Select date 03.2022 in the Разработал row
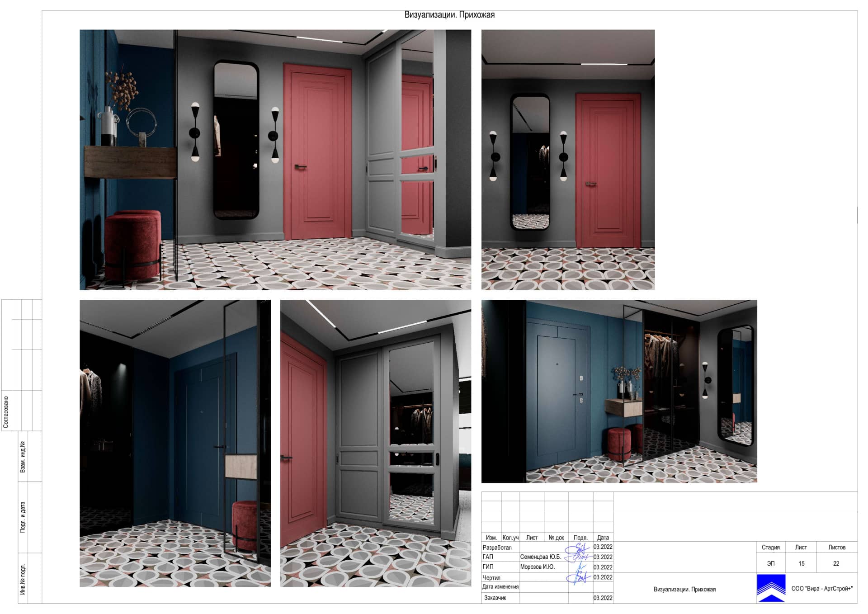 [x=603, y=547]
